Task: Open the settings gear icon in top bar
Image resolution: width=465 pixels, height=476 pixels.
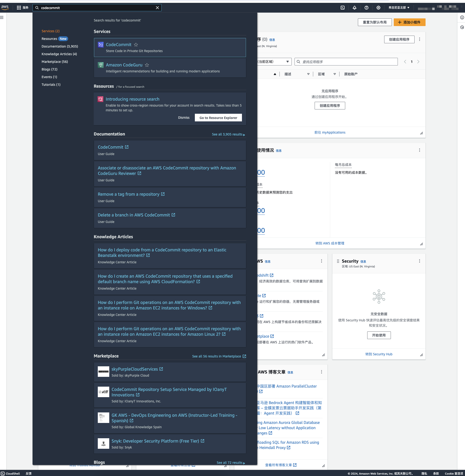Action: [x=378, y=8]
